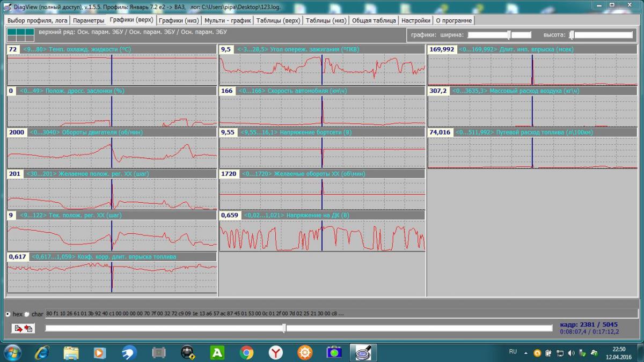
Task: Open the RU language selector in the taskbar
Action: point(513,352)
